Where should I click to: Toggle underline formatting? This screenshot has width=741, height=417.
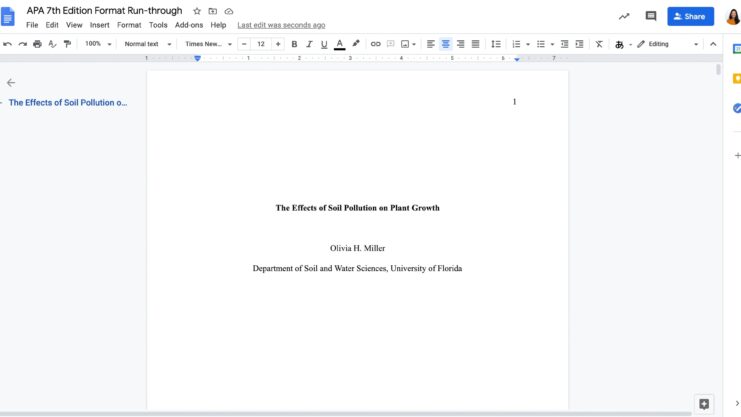(x=324, y=44)
